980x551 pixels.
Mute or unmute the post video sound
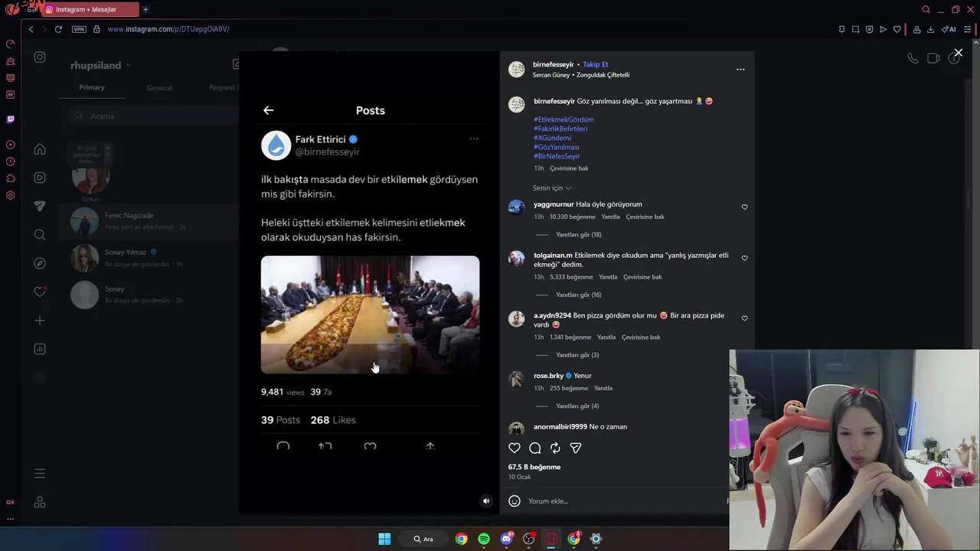485,501
